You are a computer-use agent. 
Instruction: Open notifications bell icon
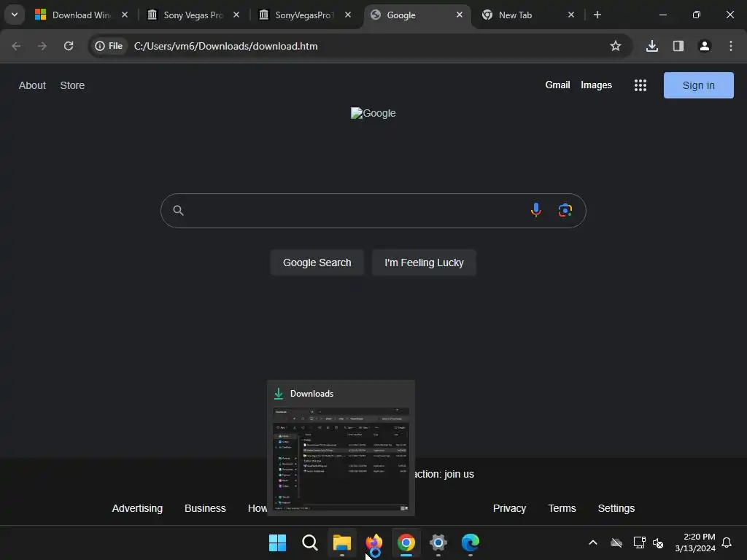(x=727, y=542)
